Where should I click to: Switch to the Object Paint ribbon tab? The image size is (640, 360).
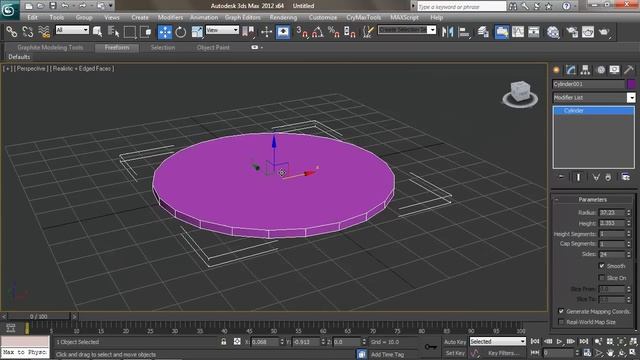(213, 47)
